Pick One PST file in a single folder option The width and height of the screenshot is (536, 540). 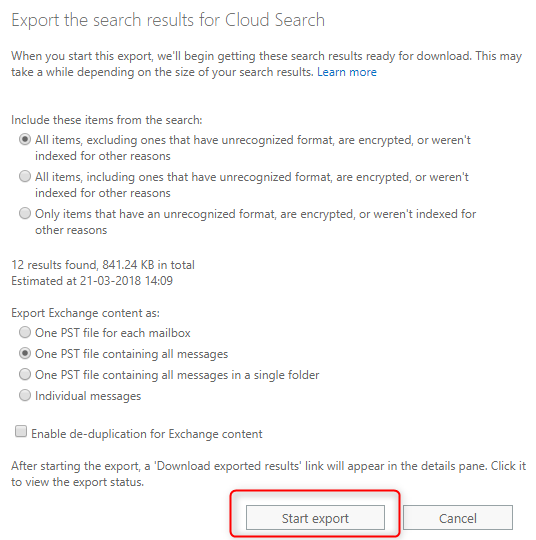(x=25, y=375)
